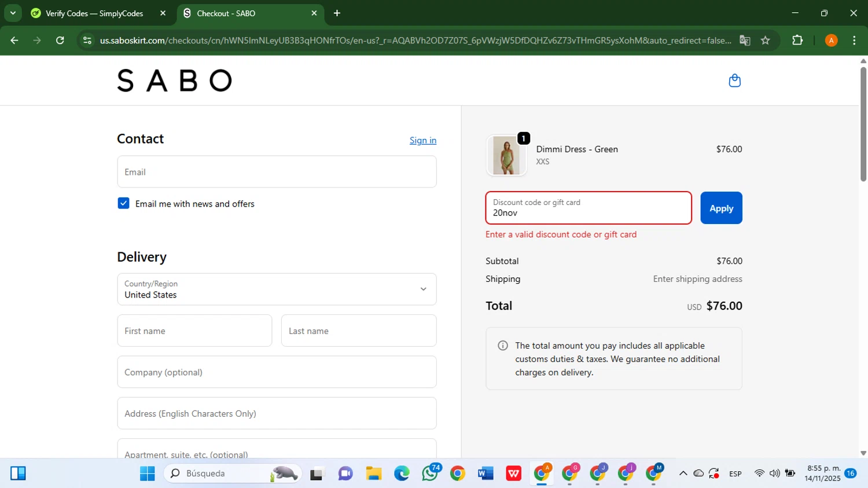Click 'Enter a valid discount code' error text
The width and height of the screenshot is (868, 488).
point(561,234)
